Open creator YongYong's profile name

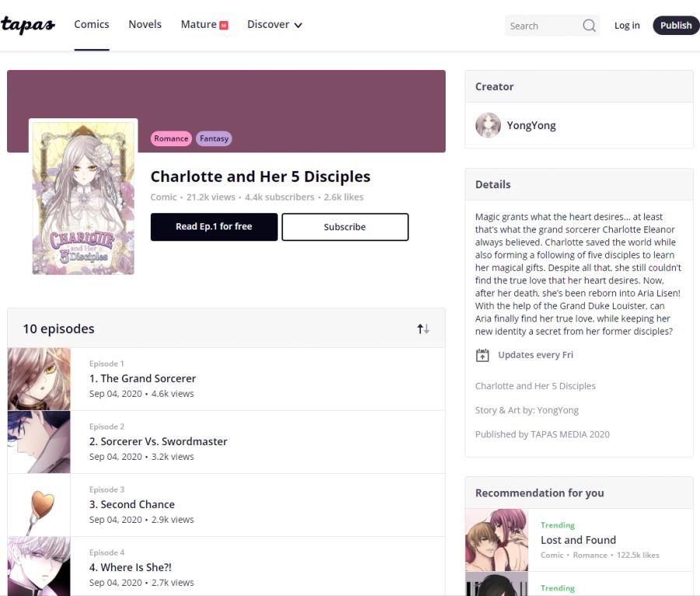pos(531,125)
